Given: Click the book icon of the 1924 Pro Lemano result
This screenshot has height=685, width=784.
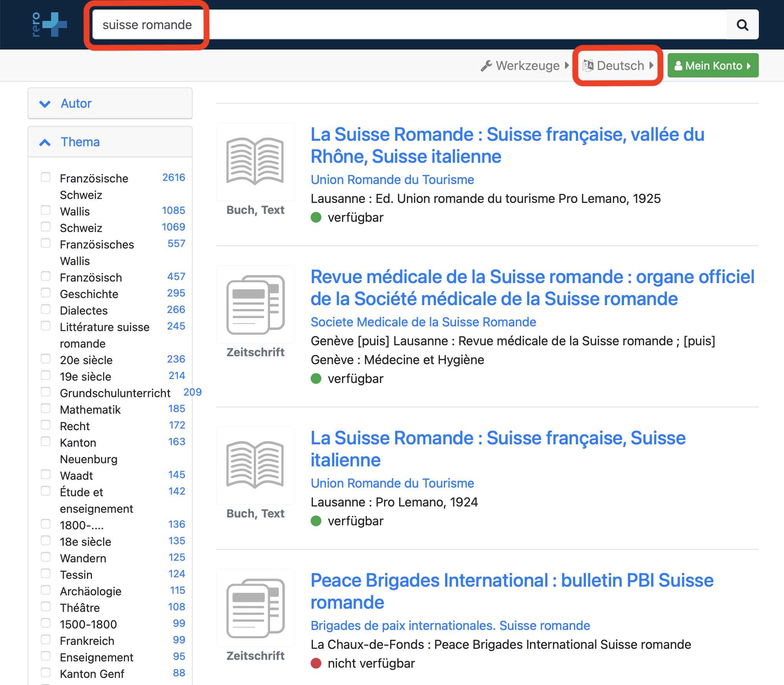Looking at the screenshot, I should tap(255, 465).
